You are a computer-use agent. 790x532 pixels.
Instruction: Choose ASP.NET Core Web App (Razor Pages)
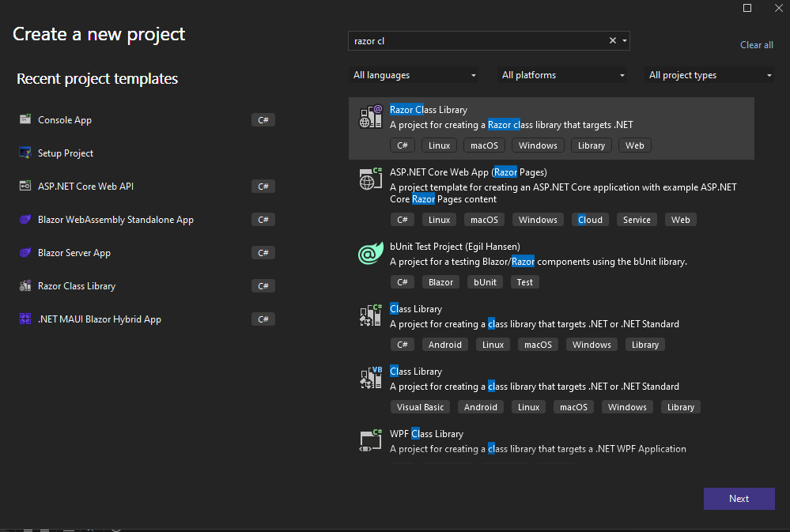[468, 172]
